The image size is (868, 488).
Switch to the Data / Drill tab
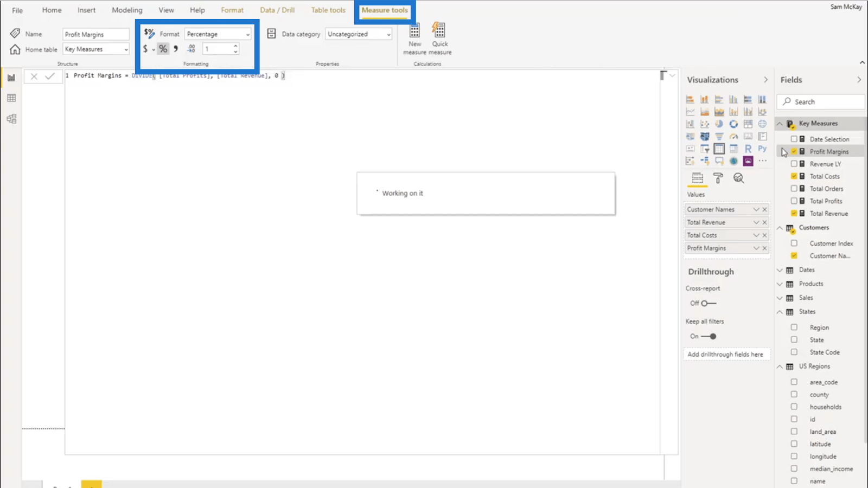pyautogui.click(x=277, y=10)
